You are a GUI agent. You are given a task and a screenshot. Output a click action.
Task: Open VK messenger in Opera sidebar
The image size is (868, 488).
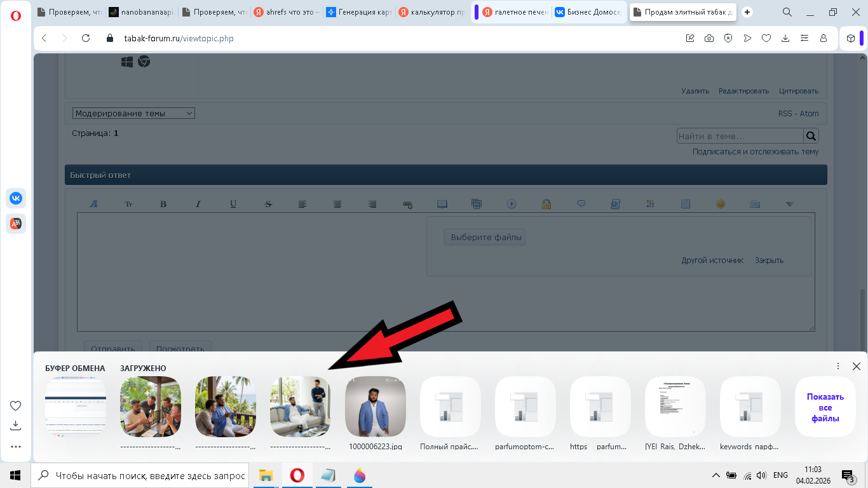tap(16, 198)
